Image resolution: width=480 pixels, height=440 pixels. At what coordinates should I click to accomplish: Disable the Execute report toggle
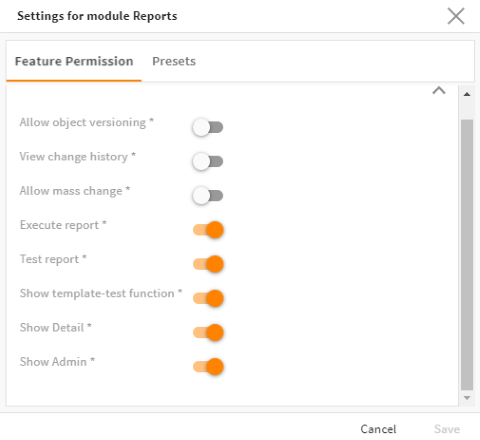click(208, 230)
